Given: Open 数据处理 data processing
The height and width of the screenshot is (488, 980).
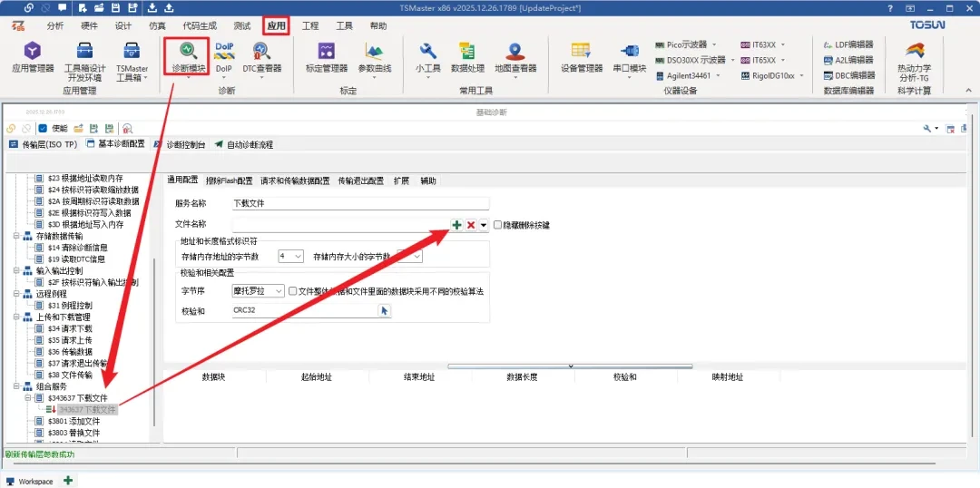Looking at the screenshot, I should pos(467,57).
